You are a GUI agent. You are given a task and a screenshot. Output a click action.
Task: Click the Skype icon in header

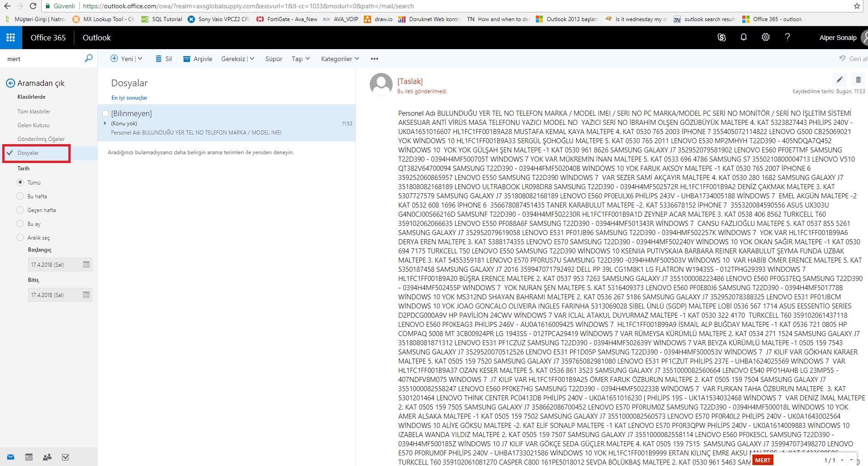pos(722,38)
